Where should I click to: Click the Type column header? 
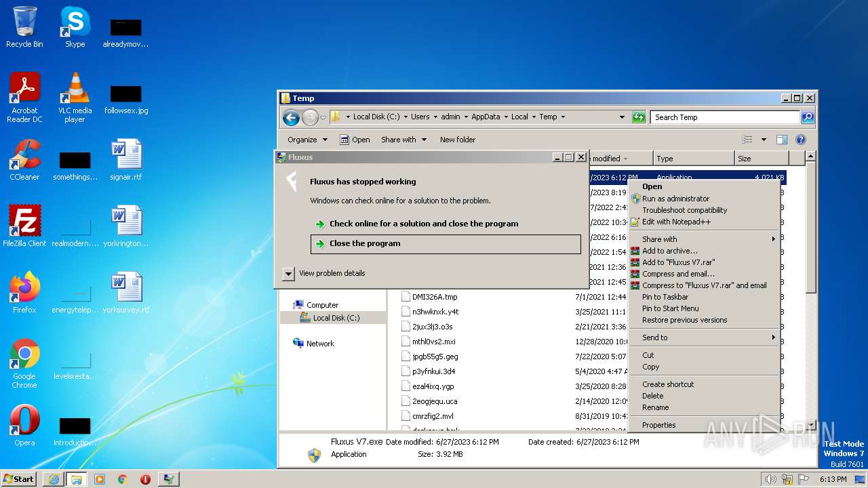coord(694,159)
